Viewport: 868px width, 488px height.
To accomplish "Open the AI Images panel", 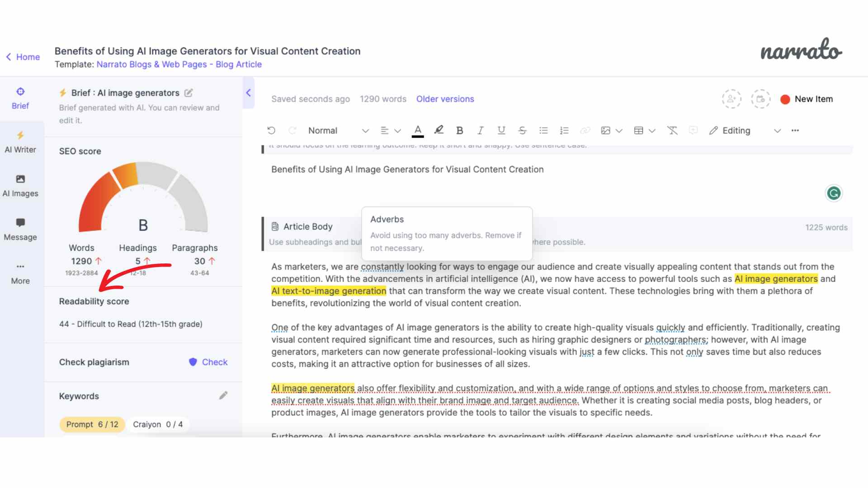I will click(20, 185).
